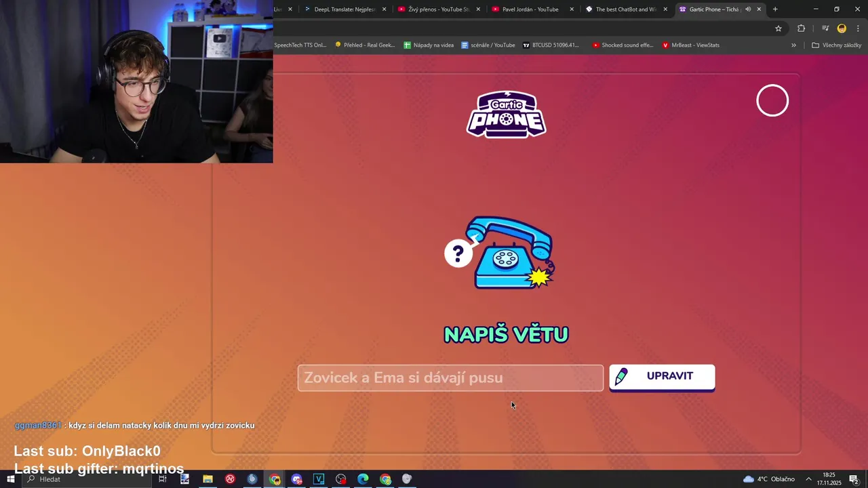Close the DeepL Translate tab
The image size is (868, 488).
[384, 9]
